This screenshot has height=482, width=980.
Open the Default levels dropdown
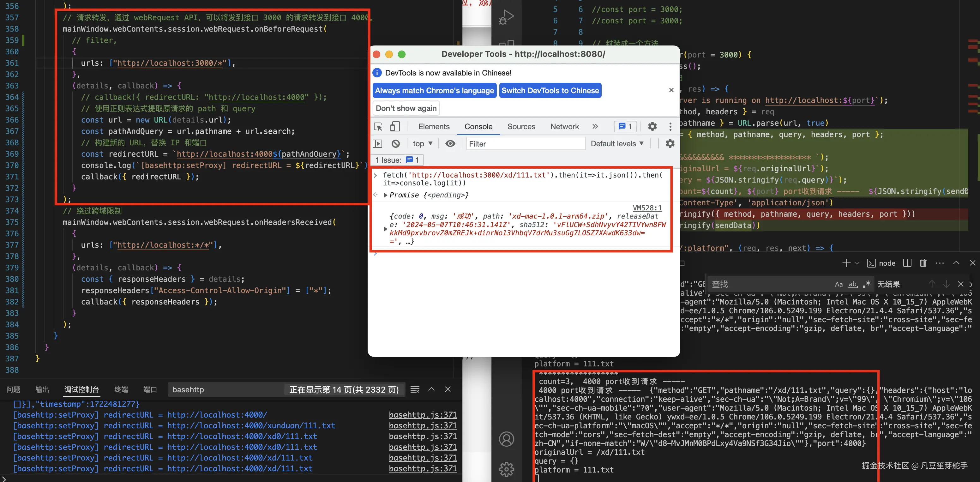coord(617,144)
